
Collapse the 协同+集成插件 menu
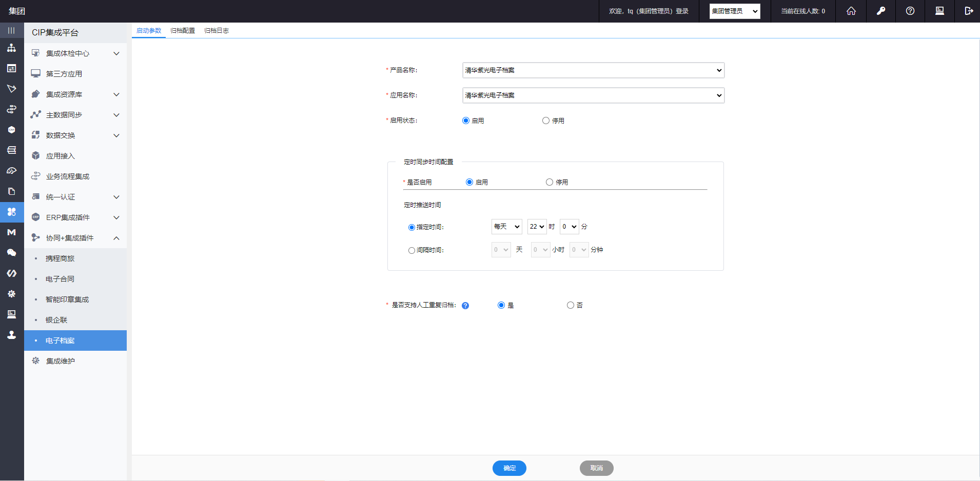[x=116, y=238]
